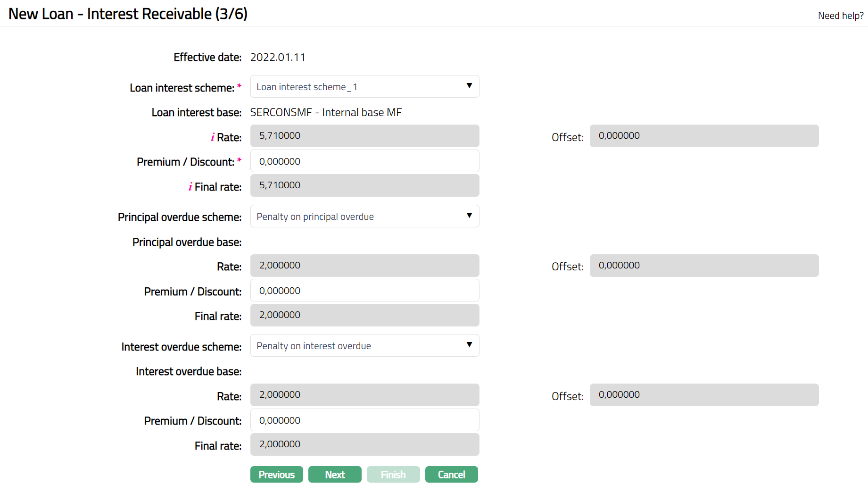This screenshot has width=868, height=493.
Task: Click the Previous button
Action: tap(276, 475)
